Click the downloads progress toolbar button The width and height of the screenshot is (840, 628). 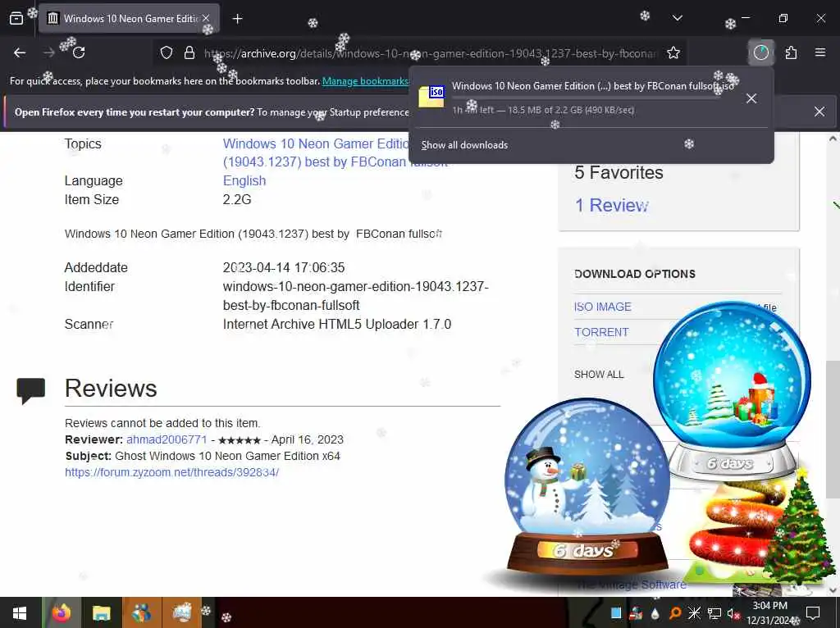[760, 52]
